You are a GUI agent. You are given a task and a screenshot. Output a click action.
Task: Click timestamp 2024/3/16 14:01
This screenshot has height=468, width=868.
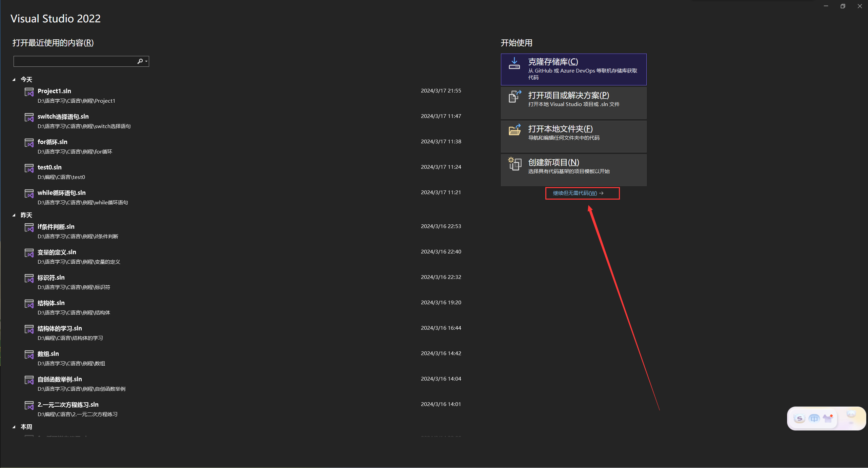(441, 404)
